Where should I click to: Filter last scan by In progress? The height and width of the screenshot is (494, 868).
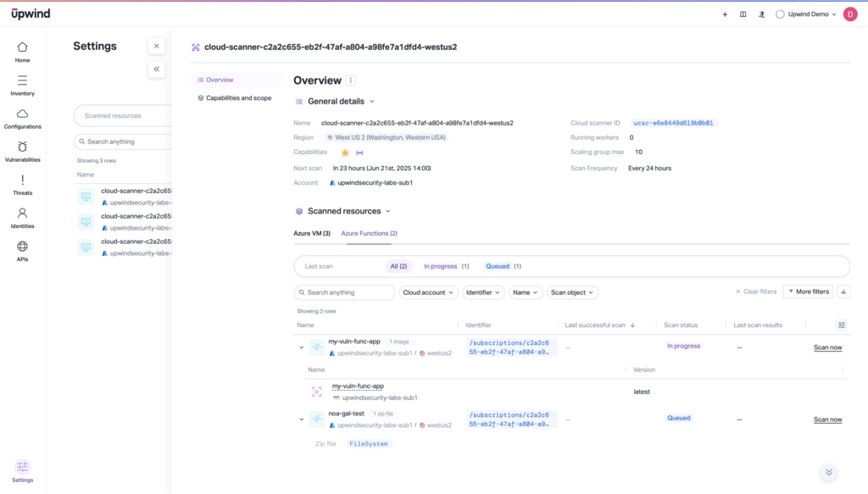[446, 266]
